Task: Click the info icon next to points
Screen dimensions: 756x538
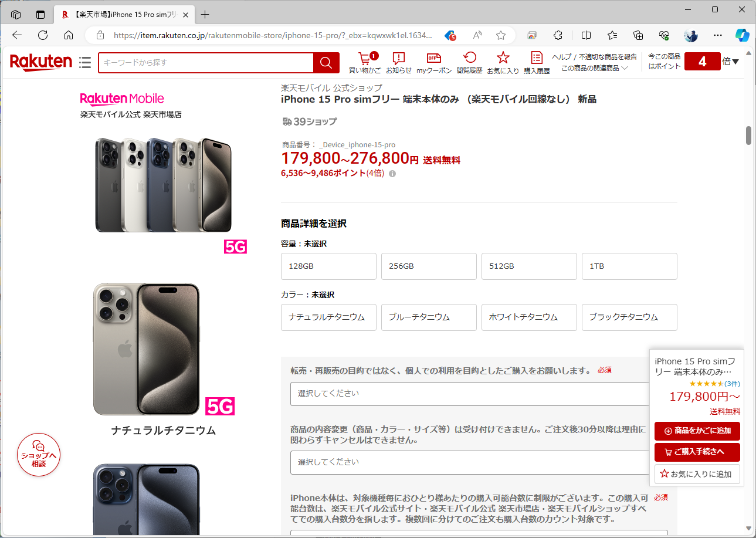Action: (x=392, y=174)
